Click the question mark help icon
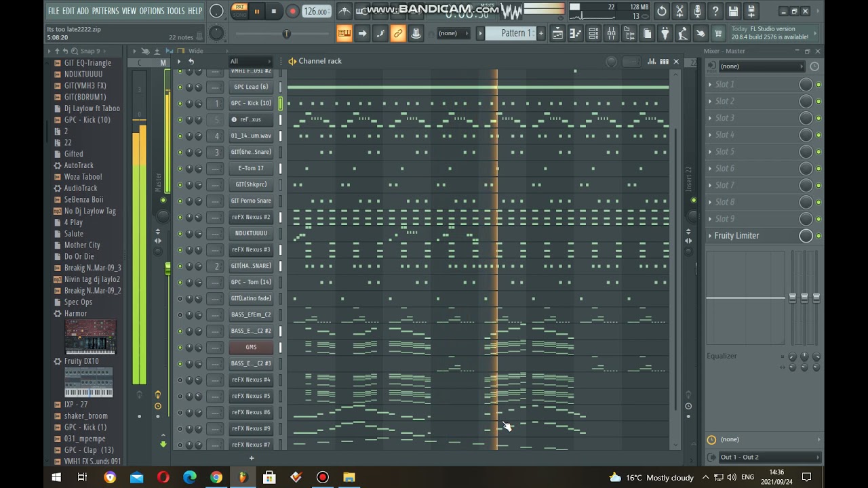Screen dimensions: 868x488 (715, 12)
